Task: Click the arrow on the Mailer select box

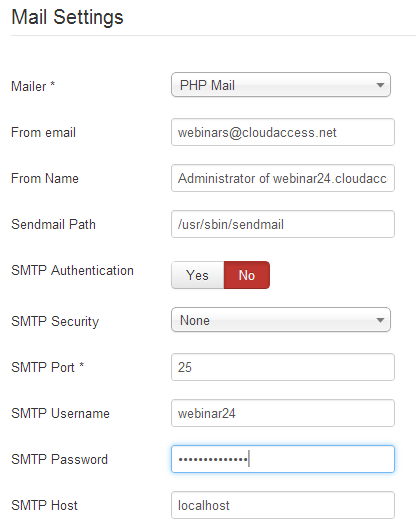Action: pyautogui.click(x=380, y=85)
